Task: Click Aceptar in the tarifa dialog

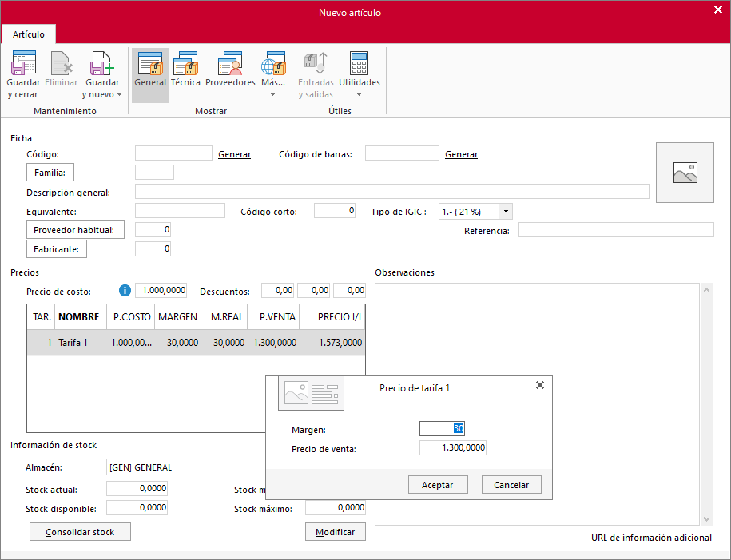Action: click(x=437, y=485)
